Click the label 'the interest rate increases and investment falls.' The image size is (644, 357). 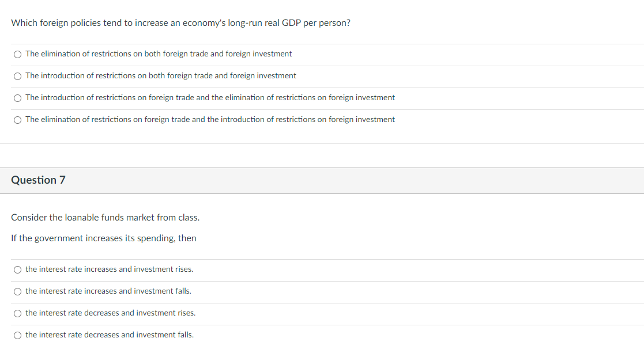[108, 291]
